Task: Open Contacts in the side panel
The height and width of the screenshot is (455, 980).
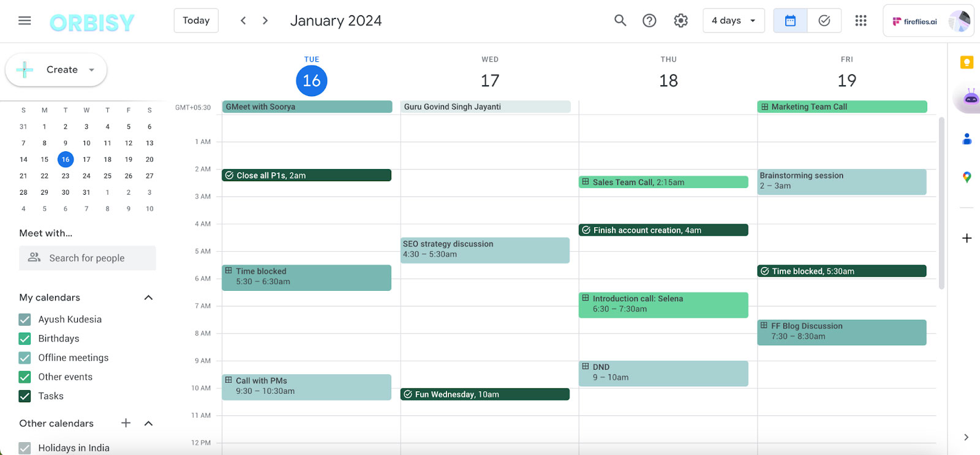Action: point(967,140)
